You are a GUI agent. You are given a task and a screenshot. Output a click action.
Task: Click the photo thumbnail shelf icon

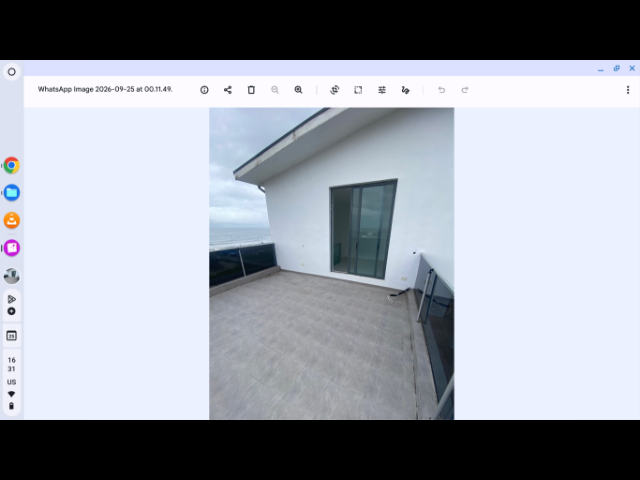[11, 276]
